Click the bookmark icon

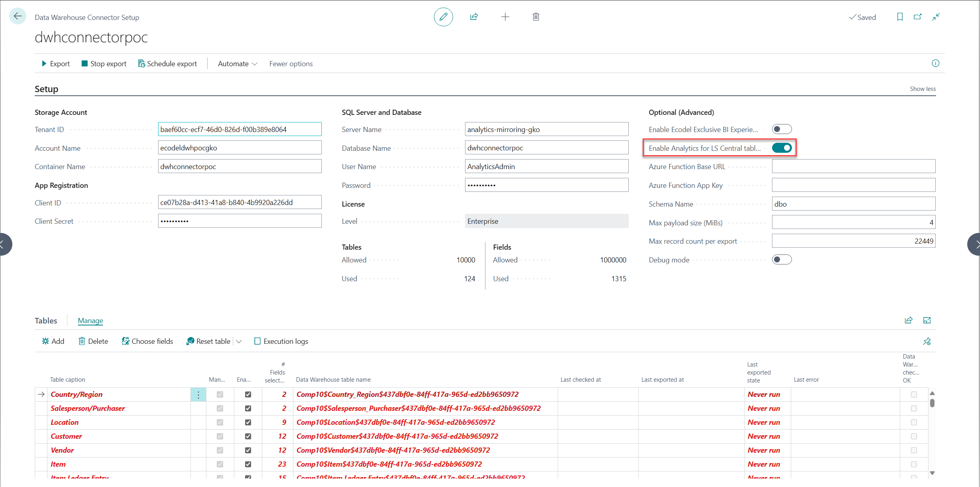(900, 17)
